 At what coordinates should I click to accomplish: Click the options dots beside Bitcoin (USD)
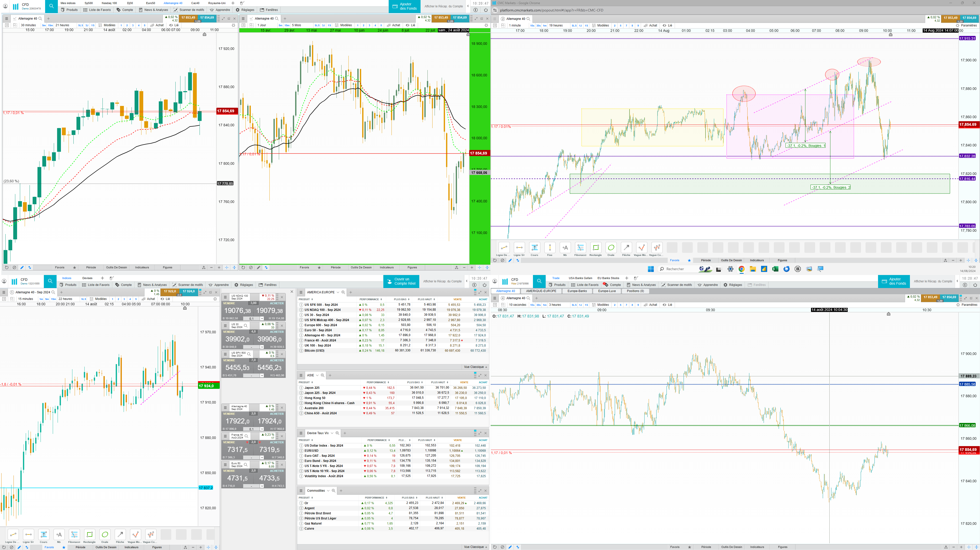click(301, 350)
